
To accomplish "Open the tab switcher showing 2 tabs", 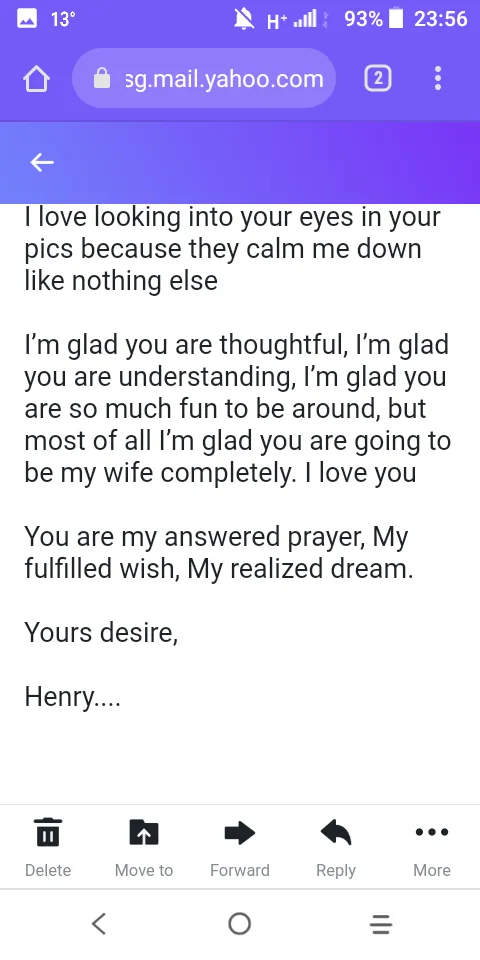I will 378,78.
